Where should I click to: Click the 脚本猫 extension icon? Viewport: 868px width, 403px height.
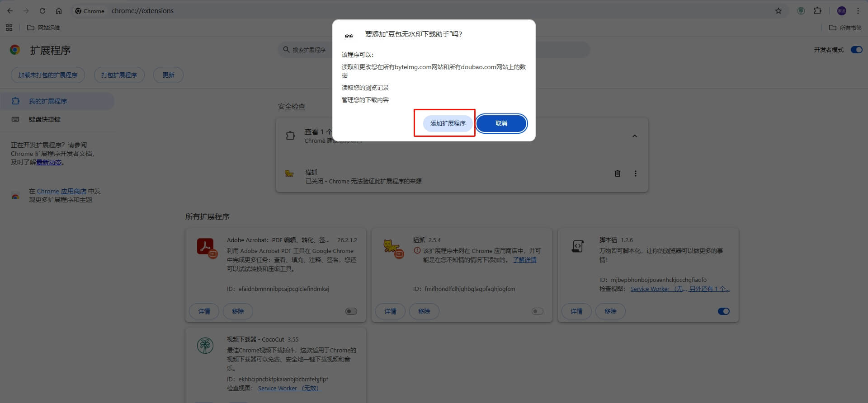click(578, 246)
